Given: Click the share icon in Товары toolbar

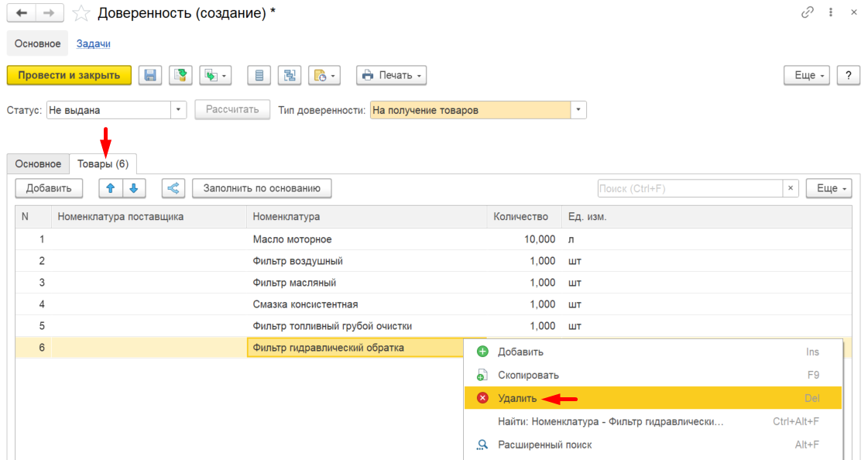Looking at the screenshot, I should tap(173, 188).
